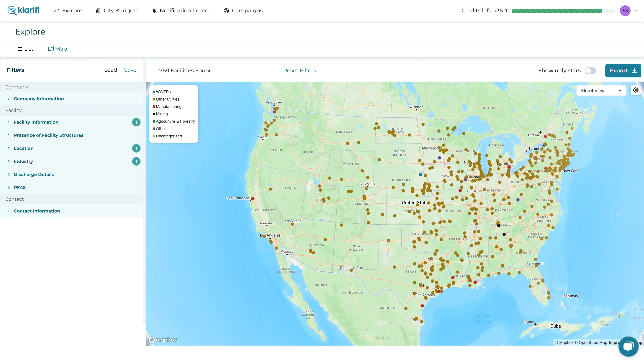Toggle Show only stars switch

(590, 71)
